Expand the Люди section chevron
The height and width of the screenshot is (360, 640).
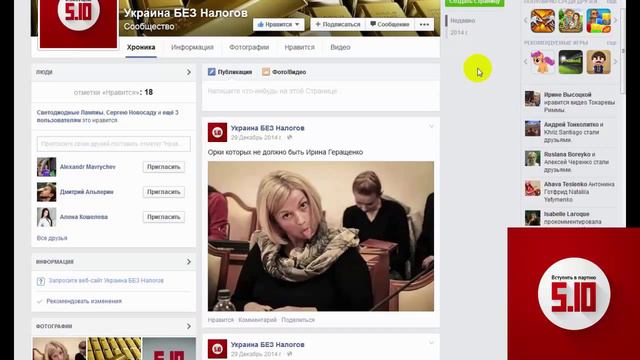(x=189, y=72)
